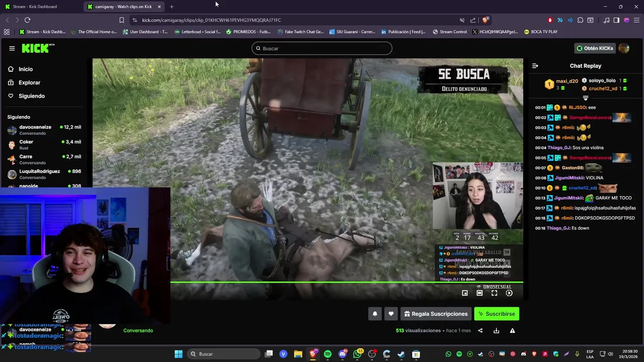Open Fake Twitch Chat Ge... bookmark
The image size is (644, 362).
click(301, 32)
